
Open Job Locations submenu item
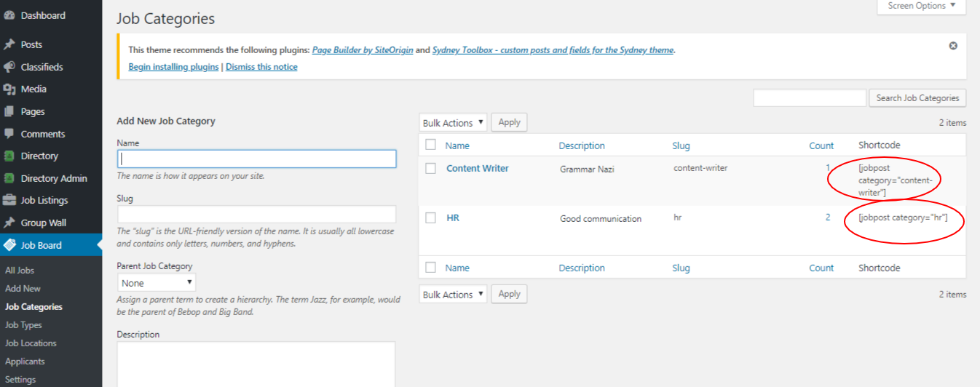(31, 343)
